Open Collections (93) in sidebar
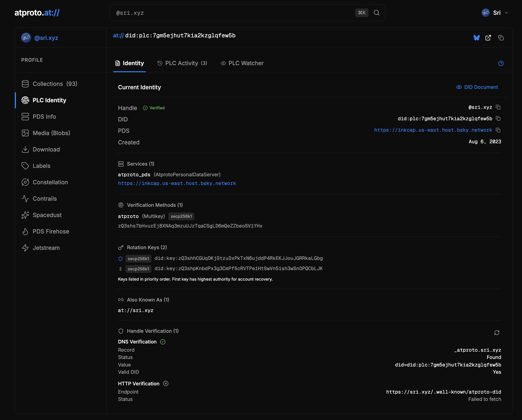Screen dimensions: 522x420 click(55, 84)
